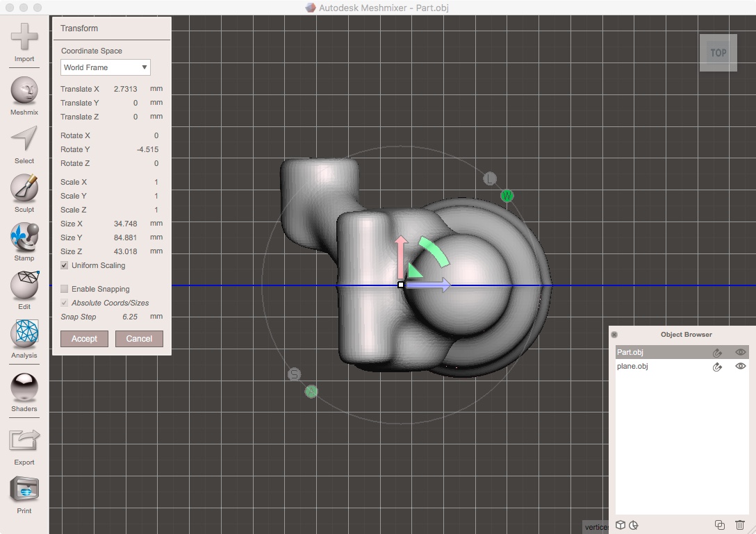Toggle the pin icon next to Part.obj
Viewport: 756px width, 534px height.
[717, 352]
